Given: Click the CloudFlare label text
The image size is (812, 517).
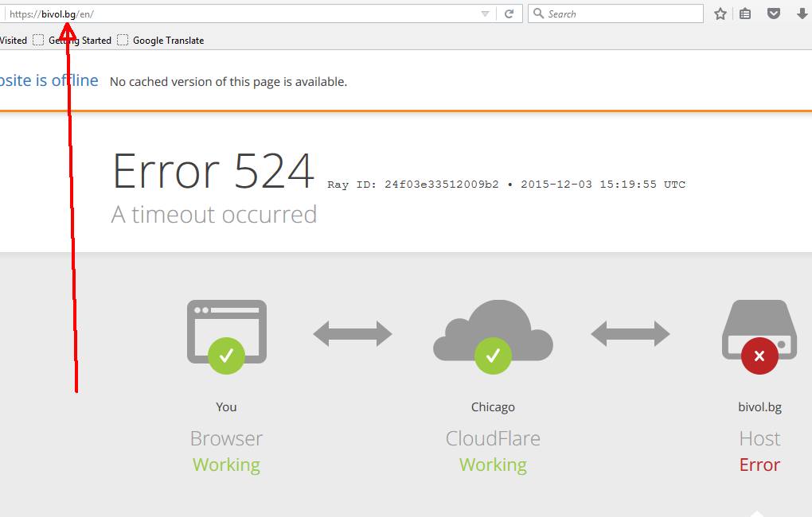Looking at the screenshot, I should click(x=493, y=438).
